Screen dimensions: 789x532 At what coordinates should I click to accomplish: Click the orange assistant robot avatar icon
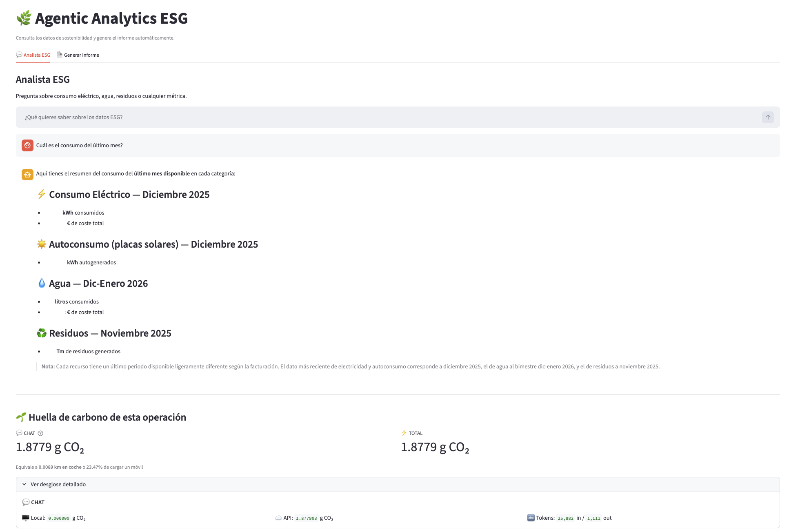27,174
